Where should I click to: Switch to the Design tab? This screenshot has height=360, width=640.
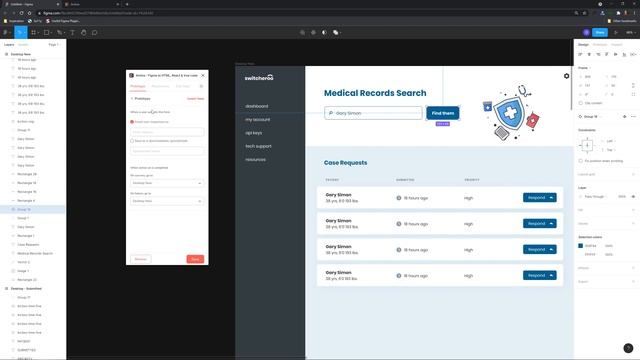click(x=583, y=44)
